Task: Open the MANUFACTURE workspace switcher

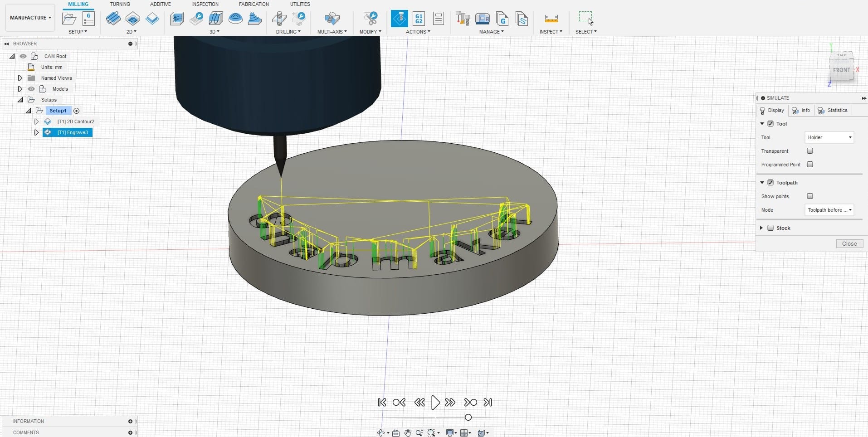Action: tap(29, 17)
